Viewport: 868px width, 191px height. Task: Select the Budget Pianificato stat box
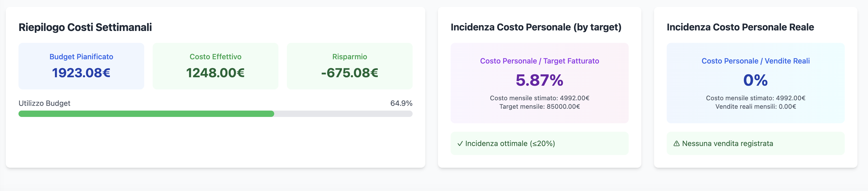pos(81,66)
